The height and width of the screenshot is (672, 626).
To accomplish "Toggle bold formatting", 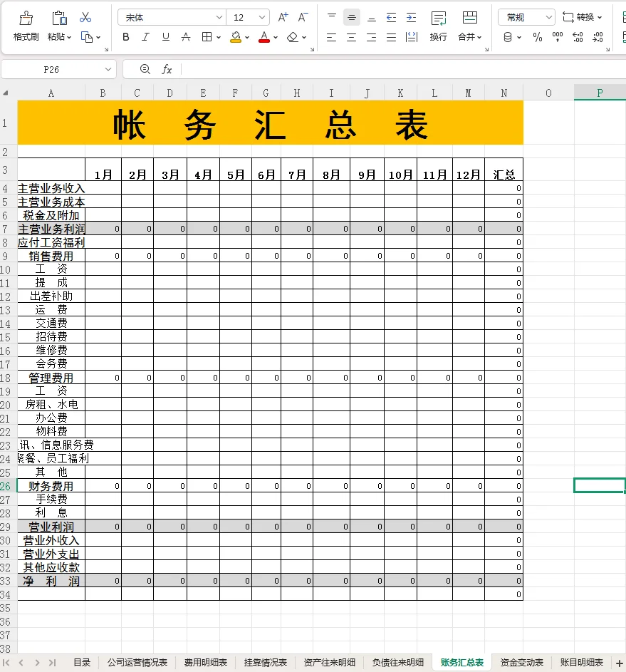I will [x=125, y=37].
